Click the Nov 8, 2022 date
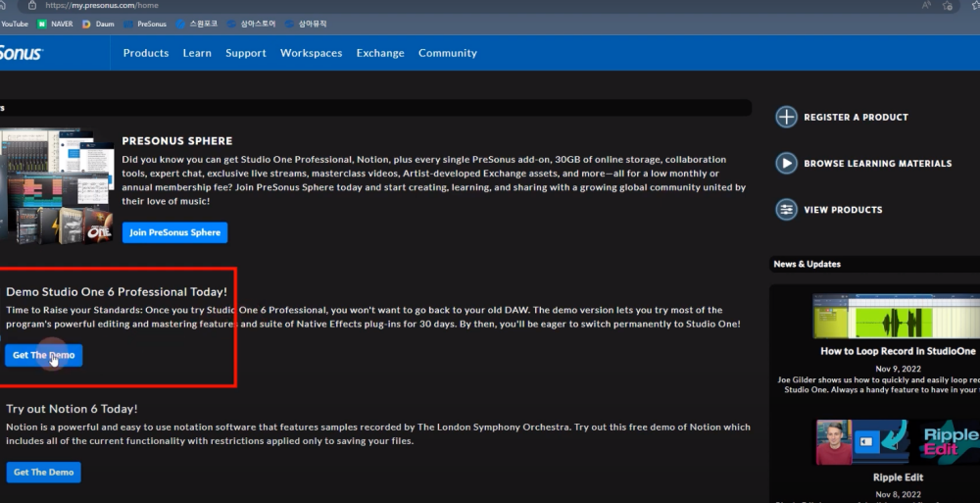Viewport: 980px width, 503px height. [x=898, y=494]
